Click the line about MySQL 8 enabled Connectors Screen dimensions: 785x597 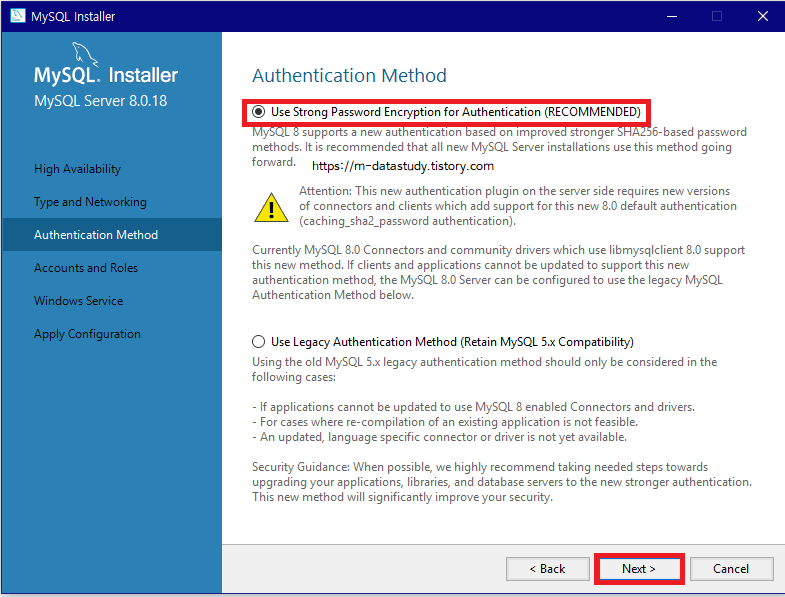tap(473, 407)
